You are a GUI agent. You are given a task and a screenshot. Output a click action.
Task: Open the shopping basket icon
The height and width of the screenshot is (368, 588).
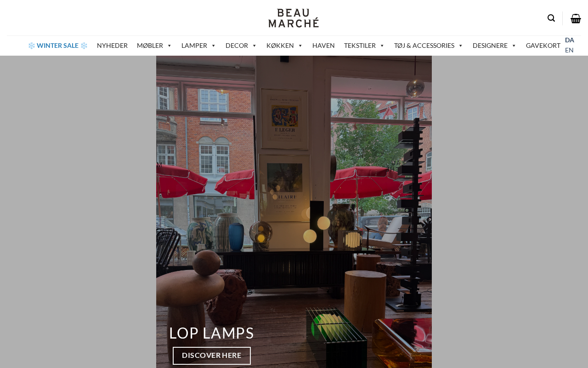pyautogui.click(x=576, y=18)
